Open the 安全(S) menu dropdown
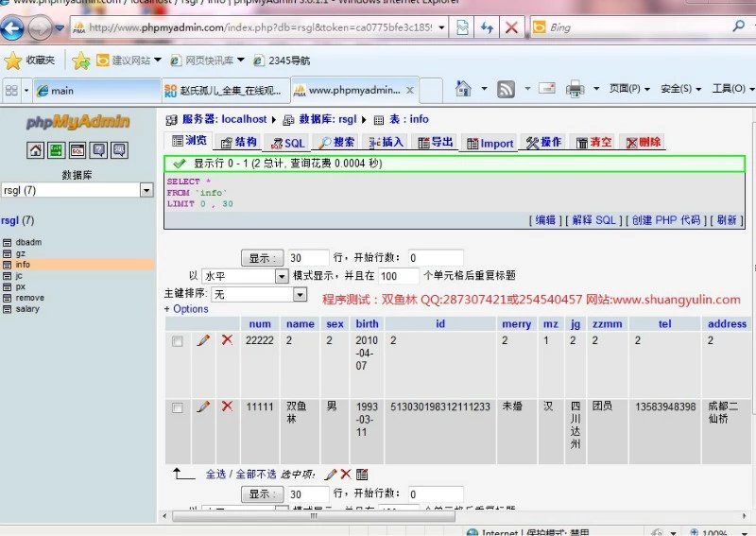This screenshot has width=756, height=536. [x=681, y=89]
